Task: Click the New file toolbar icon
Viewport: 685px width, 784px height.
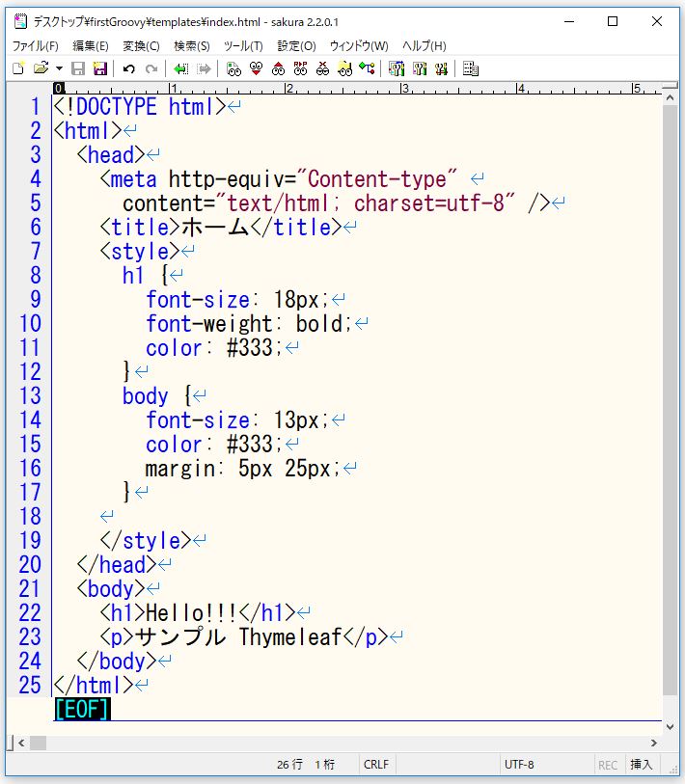Action: [x=18, y=68]
